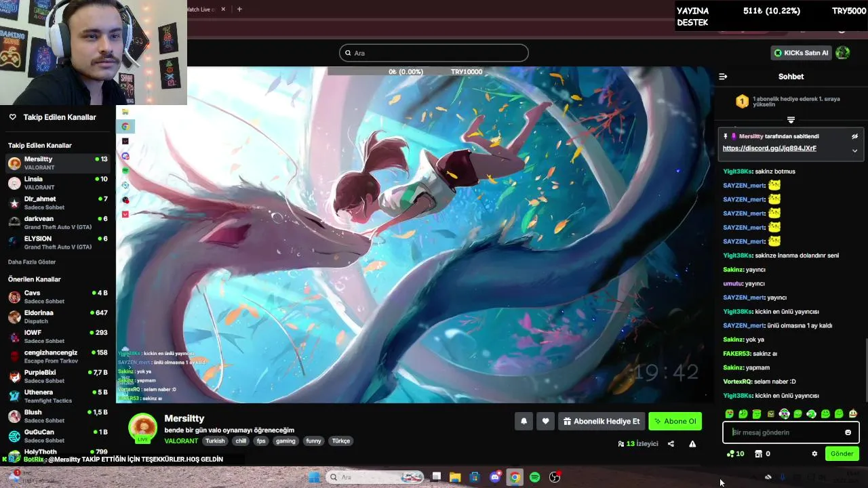Viewport: 868px width, 488px height.
Task: Collapse chat with the Sohbet panel arrow icon
Action: click(x=723, y=77)
